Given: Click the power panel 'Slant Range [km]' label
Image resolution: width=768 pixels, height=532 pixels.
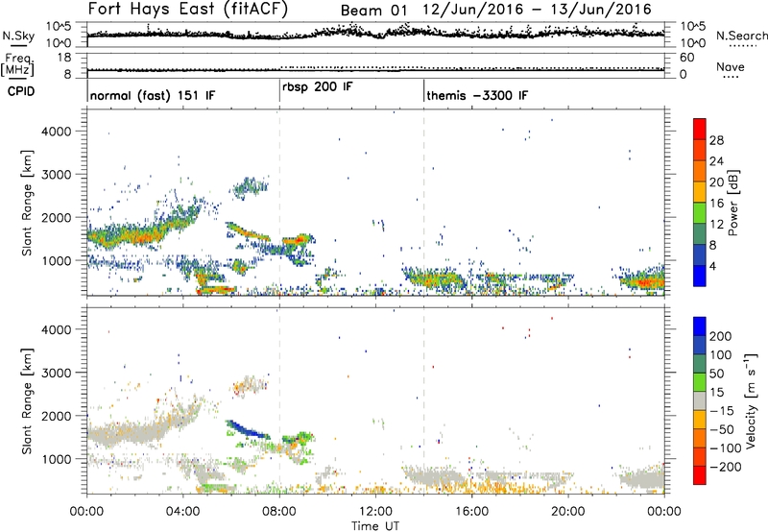Looking at the screenshot, I should point(27,203).
